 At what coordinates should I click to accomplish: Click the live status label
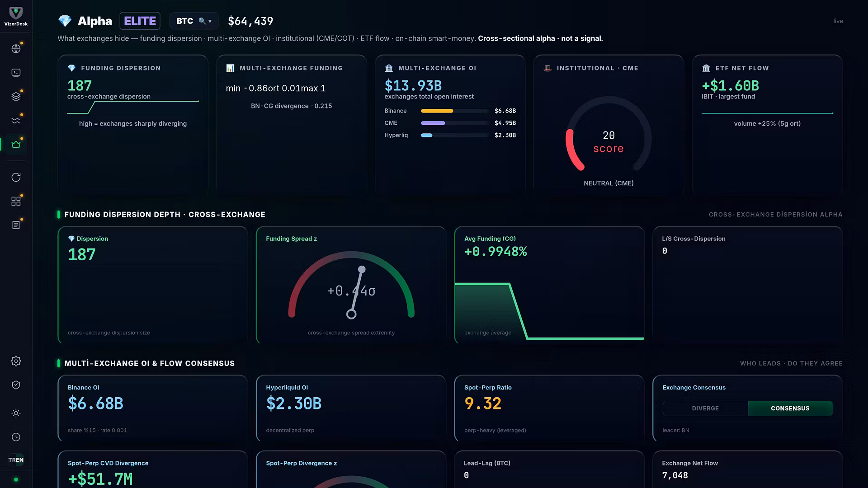point(838,21)
